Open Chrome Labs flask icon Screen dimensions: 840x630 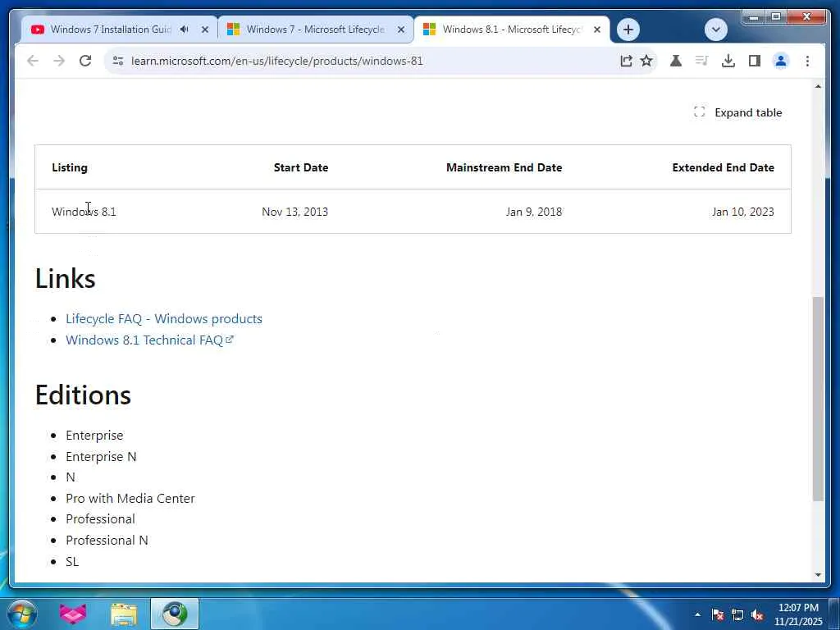[676, 61]
